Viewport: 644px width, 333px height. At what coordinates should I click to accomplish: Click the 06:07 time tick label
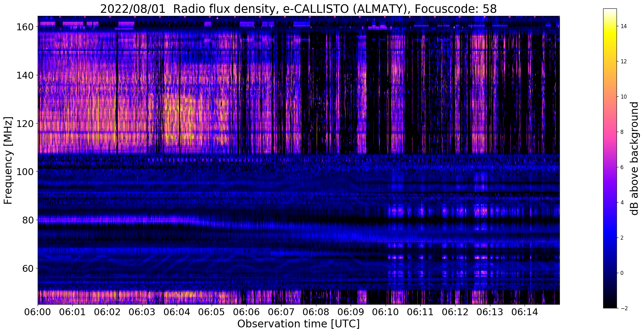[281, 312]
